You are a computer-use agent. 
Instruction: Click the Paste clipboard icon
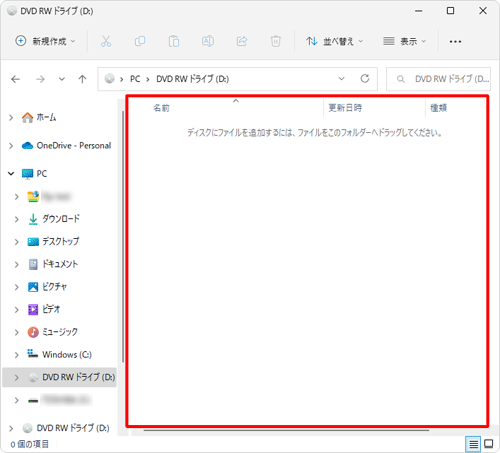coord(174,41)
